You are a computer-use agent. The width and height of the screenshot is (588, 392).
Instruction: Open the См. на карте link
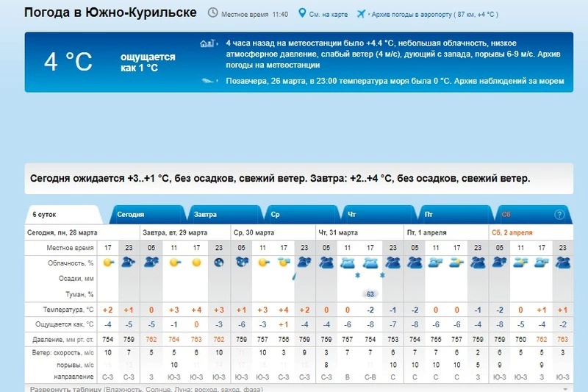tap(329, 14)
